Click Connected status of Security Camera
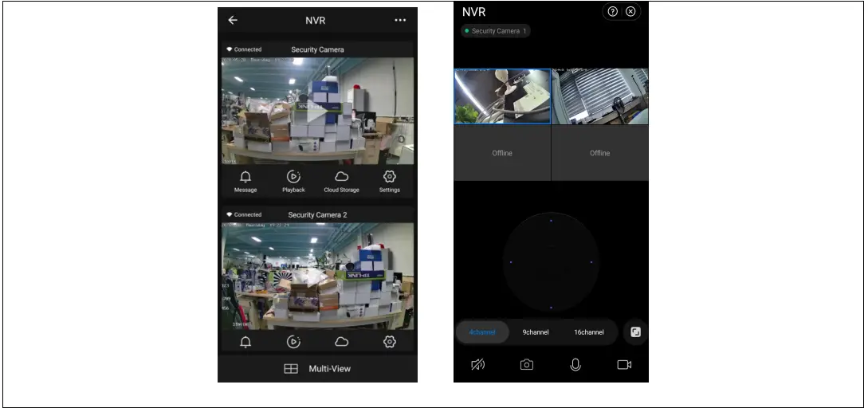 point(244,49)
